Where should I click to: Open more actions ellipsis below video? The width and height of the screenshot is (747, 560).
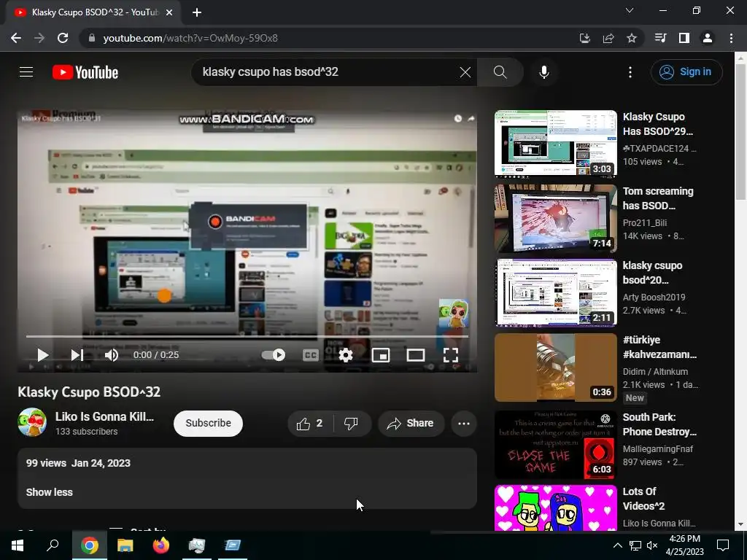coord(463,424)
